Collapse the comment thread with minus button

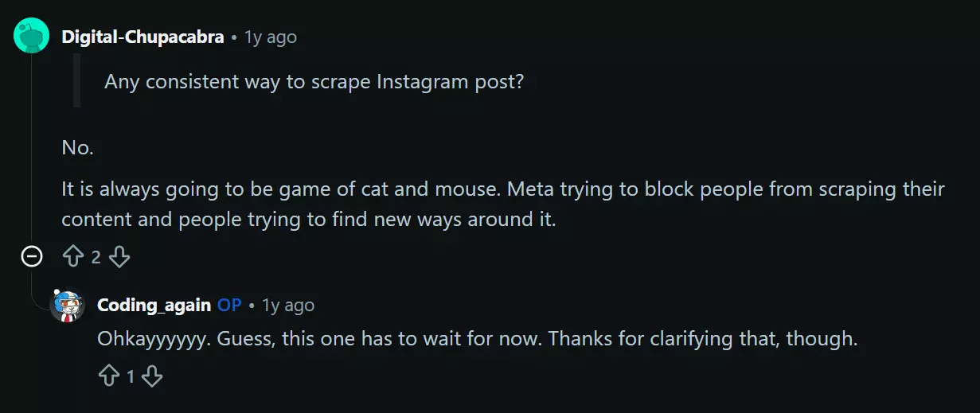coord(32,256)
